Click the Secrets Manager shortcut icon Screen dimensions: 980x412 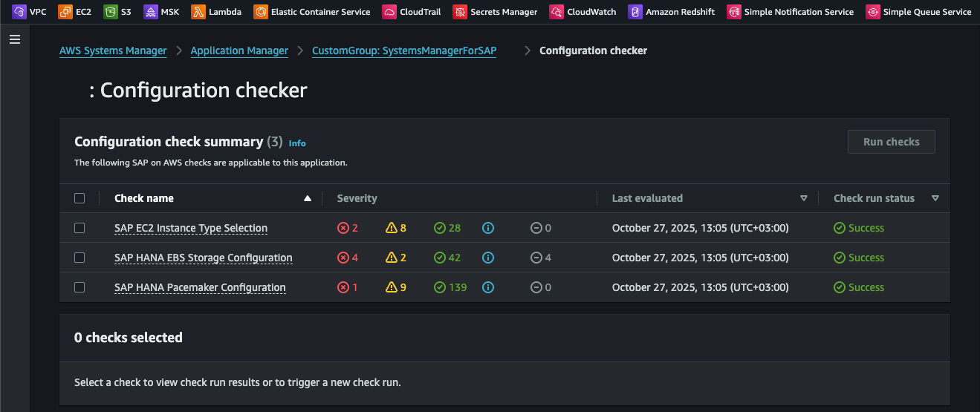[x=459, y=12]
